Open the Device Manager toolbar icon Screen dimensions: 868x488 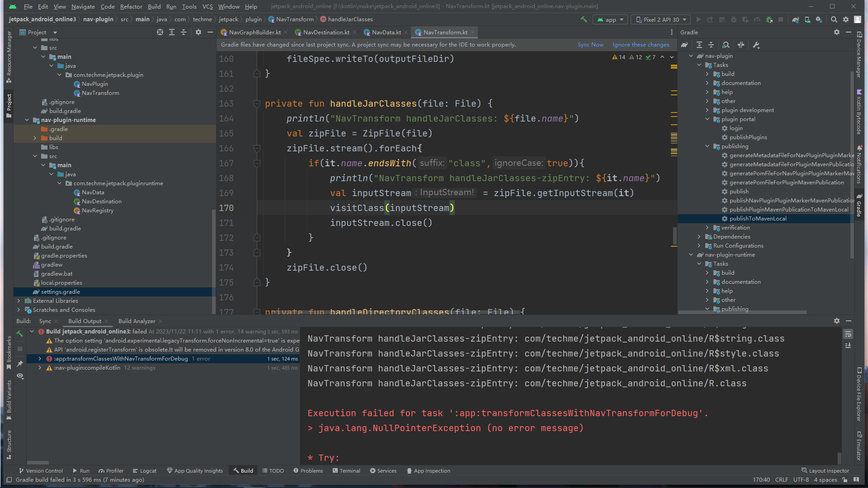pyautogui.click(x=807, y=19)
